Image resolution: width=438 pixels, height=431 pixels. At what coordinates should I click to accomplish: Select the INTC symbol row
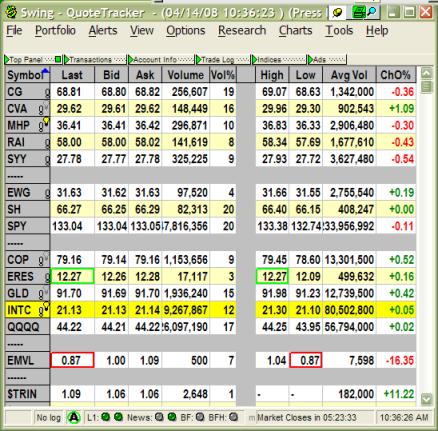[210, 310]
